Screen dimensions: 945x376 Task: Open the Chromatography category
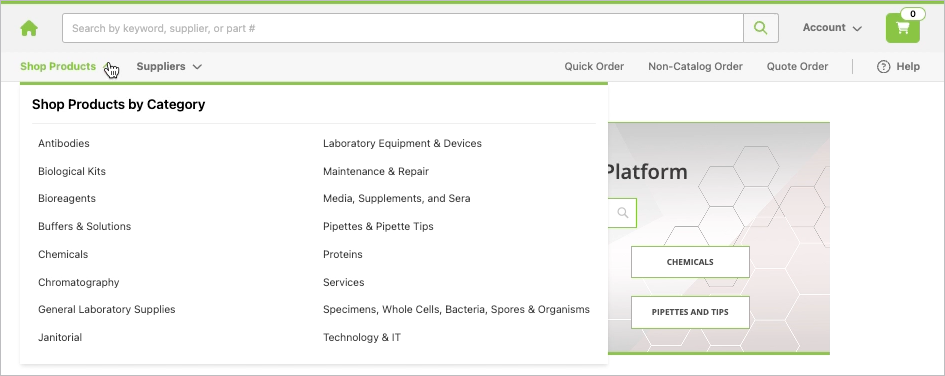[x=79, y=282]
